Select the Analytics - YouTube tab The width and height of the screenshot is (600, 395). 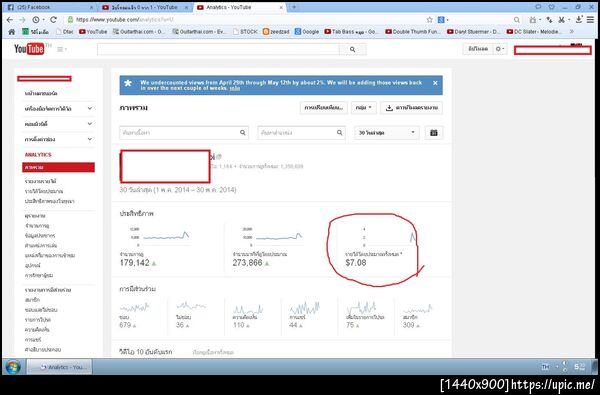239,7
